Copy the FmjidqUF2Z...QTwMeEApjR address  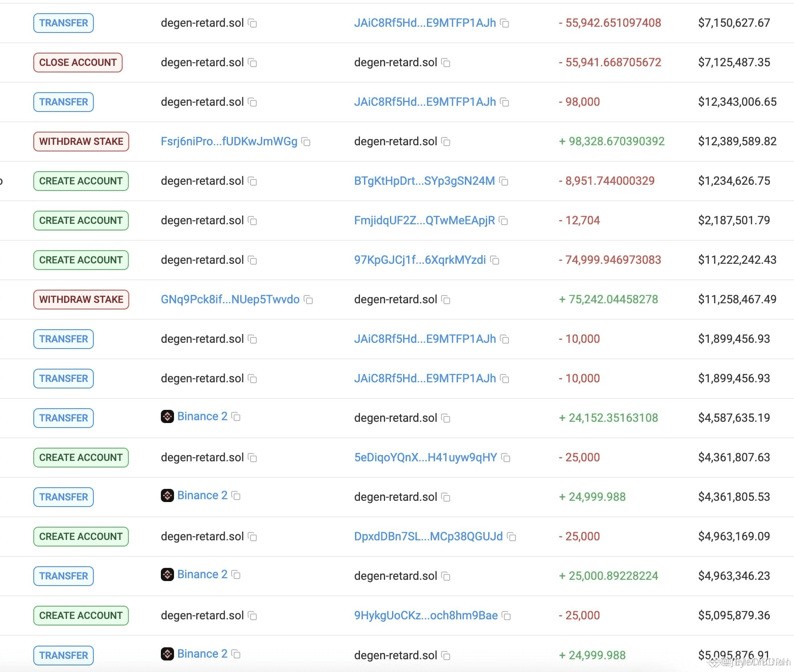point(503,221)
